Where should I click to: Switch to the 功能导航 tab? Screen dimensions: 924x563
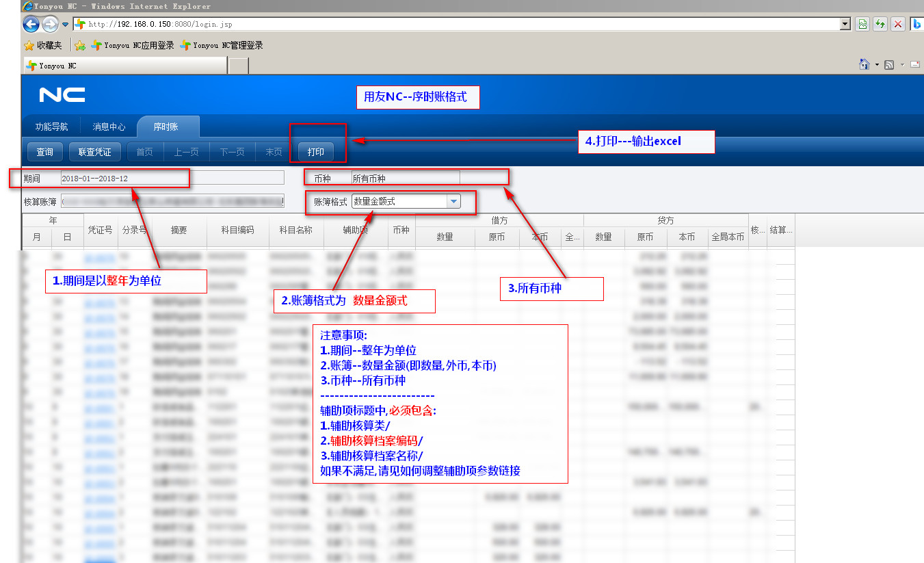pyautogui.click(x=51, y=127)
